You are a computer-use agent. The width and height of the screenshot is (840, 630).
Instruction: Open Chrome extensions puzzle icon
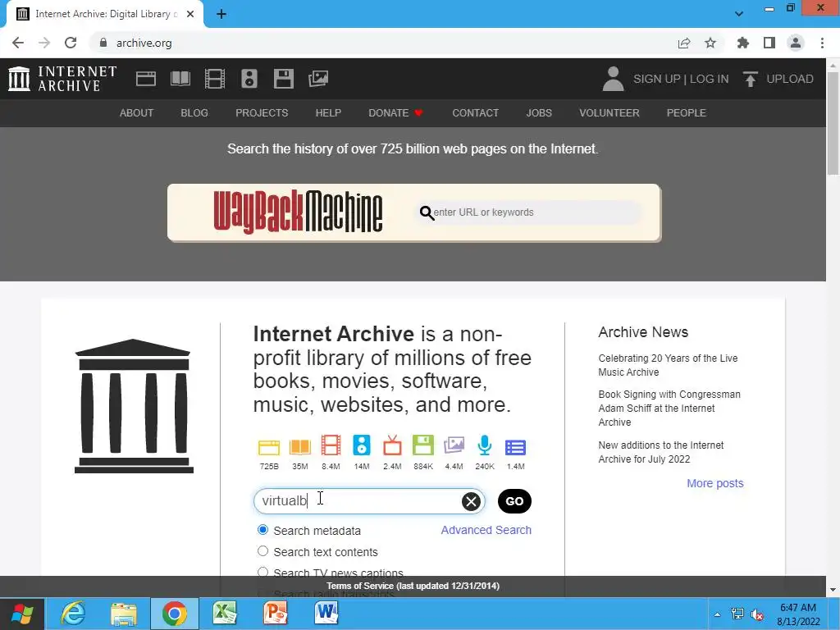click(743, 43)
